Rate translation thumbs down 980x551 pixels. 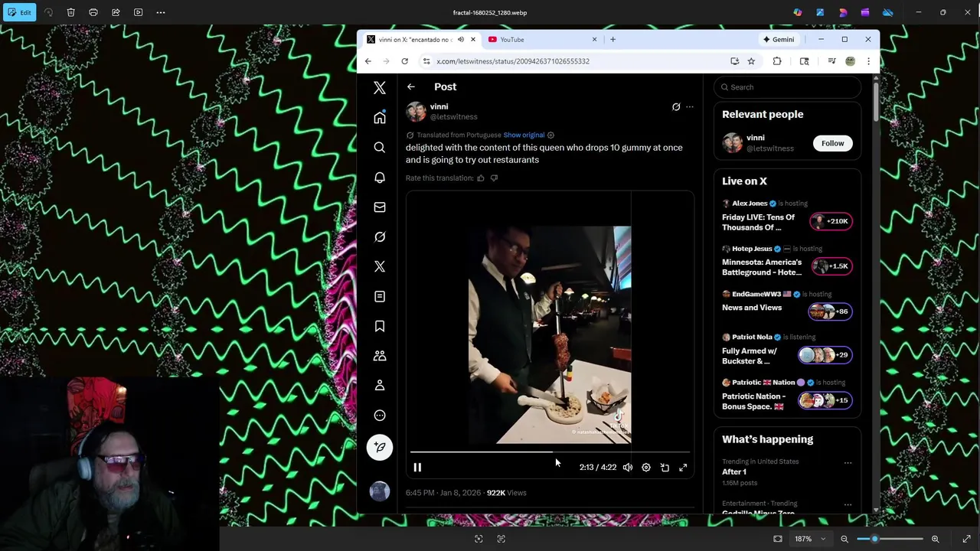[x=494, y=178]
